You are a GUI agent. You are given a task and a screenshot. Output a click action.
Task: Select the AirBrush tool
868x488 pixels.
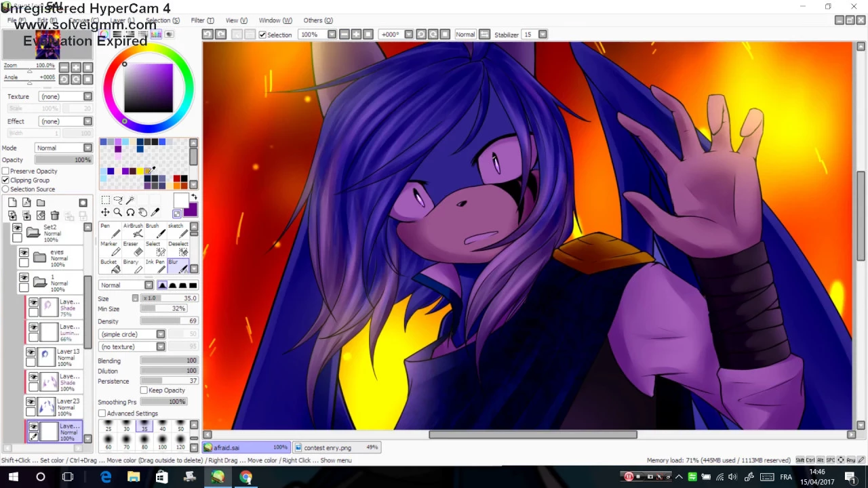(133, 230)
